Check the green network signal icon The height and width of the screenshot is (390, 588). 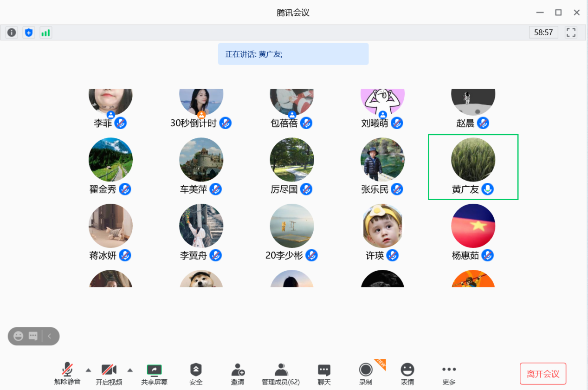pyautogui.click(x=45, y=32)
